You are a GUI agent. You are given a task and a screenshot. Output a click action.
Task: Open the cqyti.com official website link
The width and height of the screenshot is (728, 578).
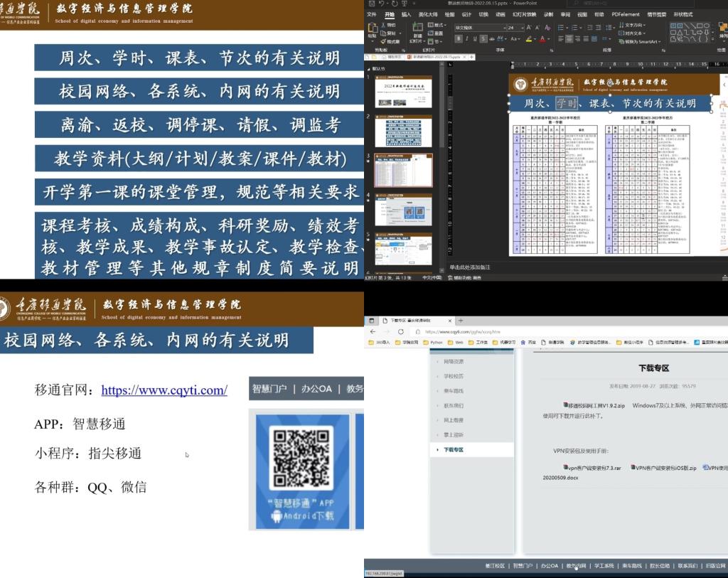point(164,390)
